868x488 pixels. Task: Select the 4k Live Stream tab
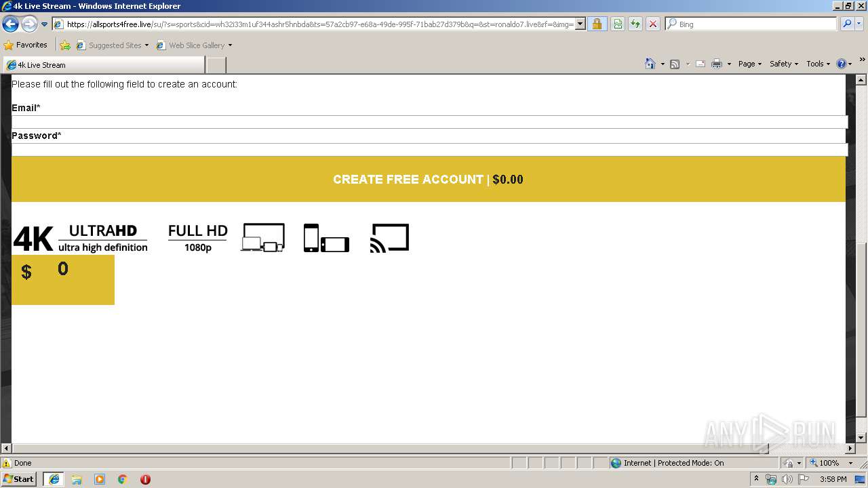pos(104,65)
